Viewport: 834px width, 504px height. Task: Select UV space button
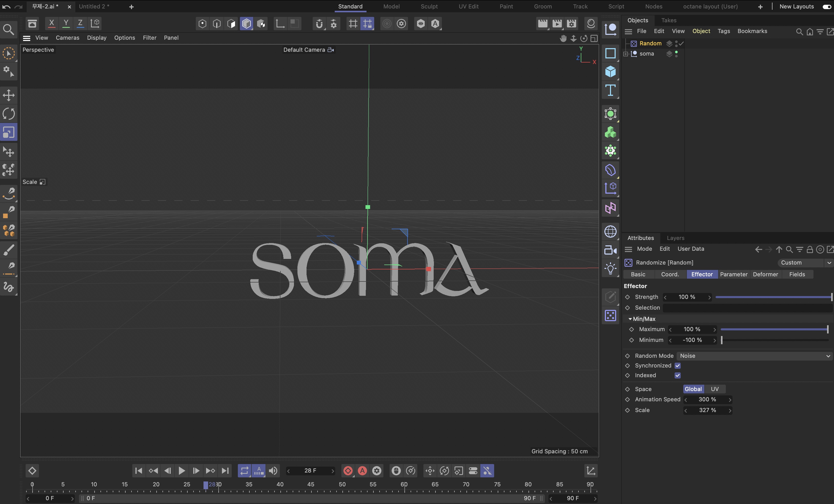715,389
